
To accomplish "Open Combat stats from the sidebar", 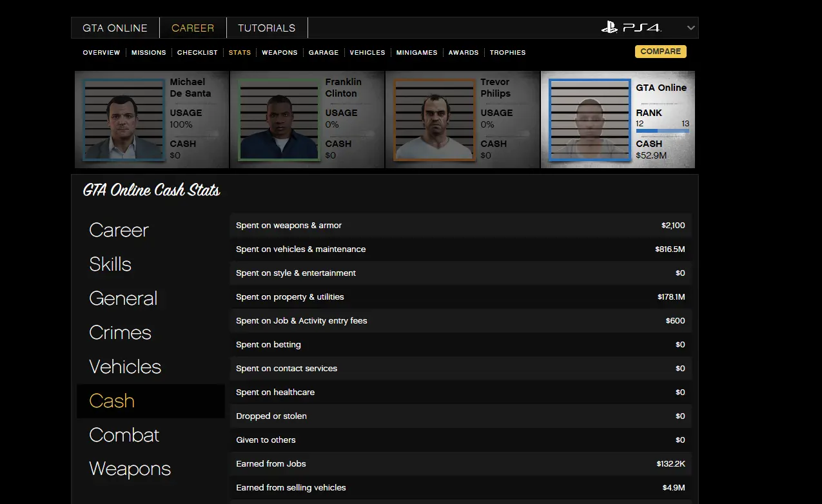I will pos(124,435).
